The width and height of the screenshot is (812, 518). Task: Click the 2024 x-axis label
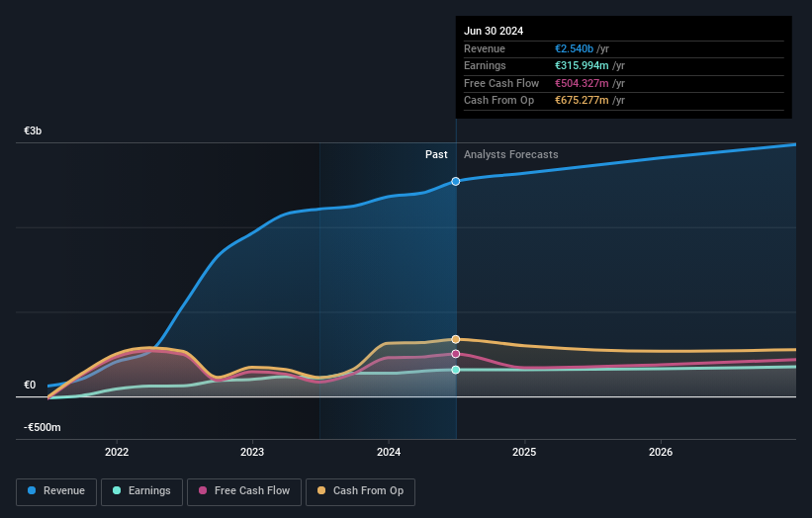click(389, 452)
